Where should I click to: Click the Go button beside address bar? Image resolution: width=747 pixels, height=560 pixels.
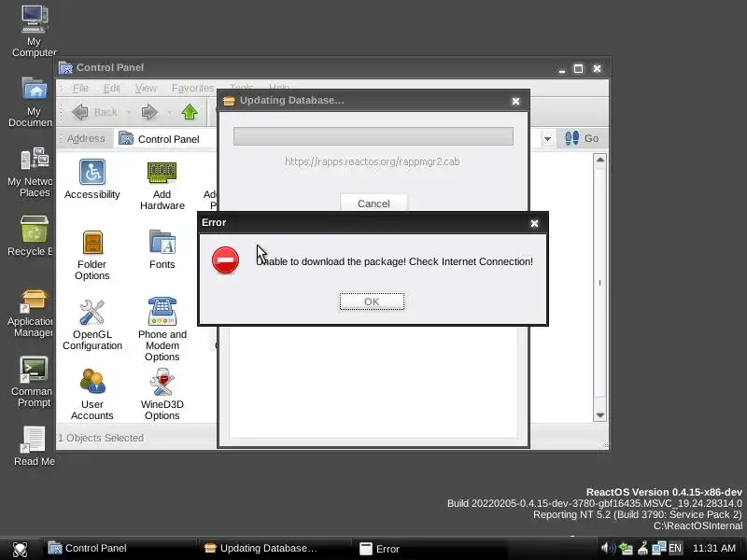coord(581,138)
